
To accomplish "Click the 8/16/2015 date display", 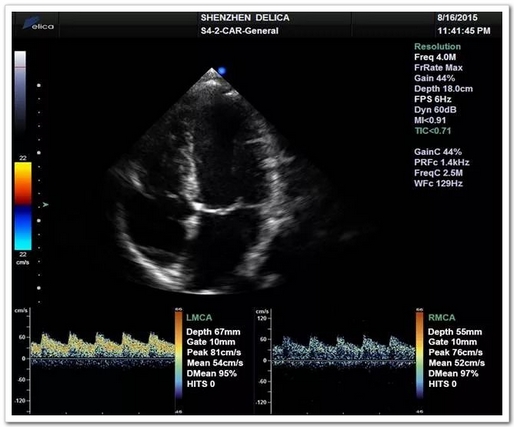I will pyautogui.click(x=457, y=18).
